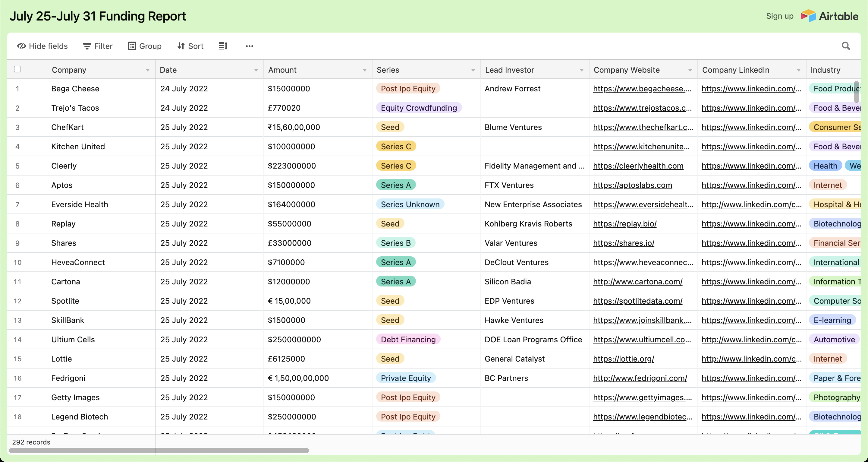Viewport: 868px width, 462px height.
Task: Open the cleerlyhealth.com link
Action: click(638, 166)
